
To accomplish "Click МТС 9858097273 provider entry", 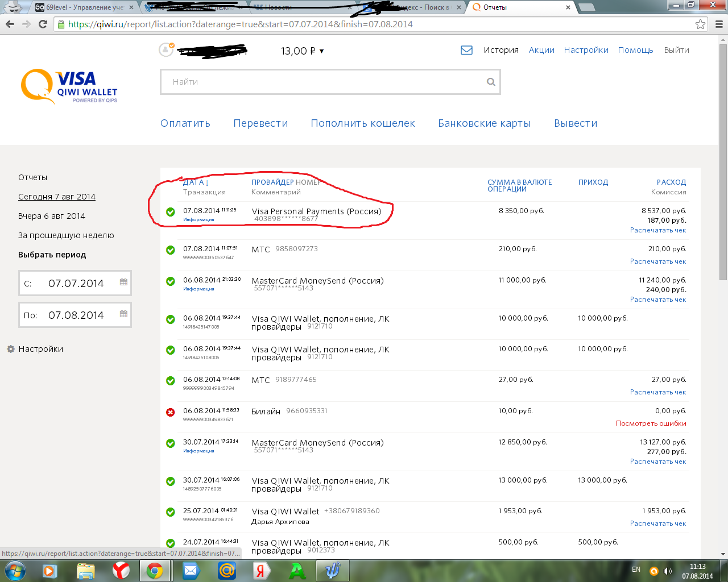I will (x=284, y=249).
